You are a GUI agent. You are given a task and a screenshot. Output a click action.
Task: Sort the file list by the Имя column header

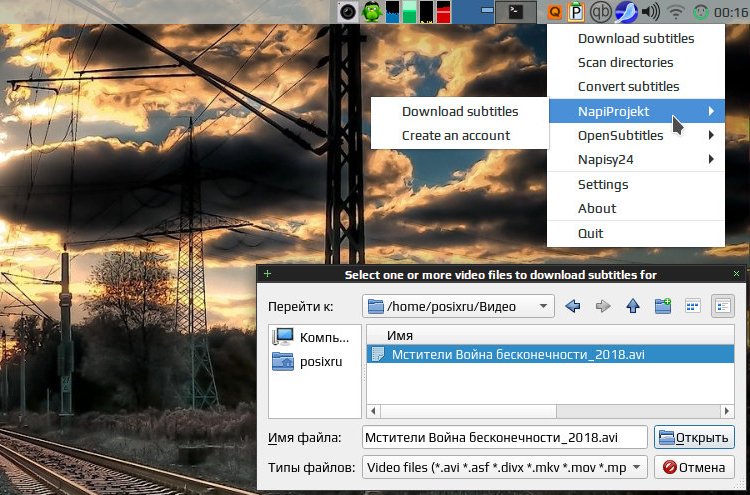coord(550,335)
